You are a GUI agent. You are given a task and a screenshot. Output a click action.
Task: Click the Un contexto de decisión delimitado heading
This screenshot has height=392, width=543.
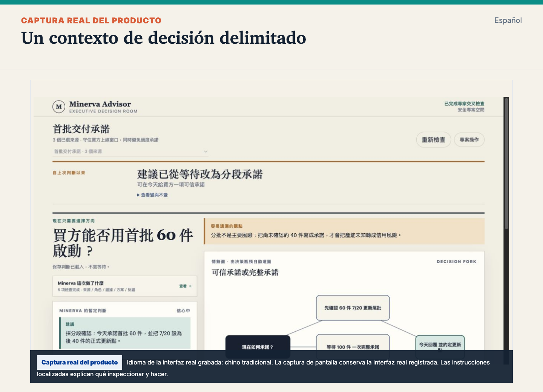[164, 38]
